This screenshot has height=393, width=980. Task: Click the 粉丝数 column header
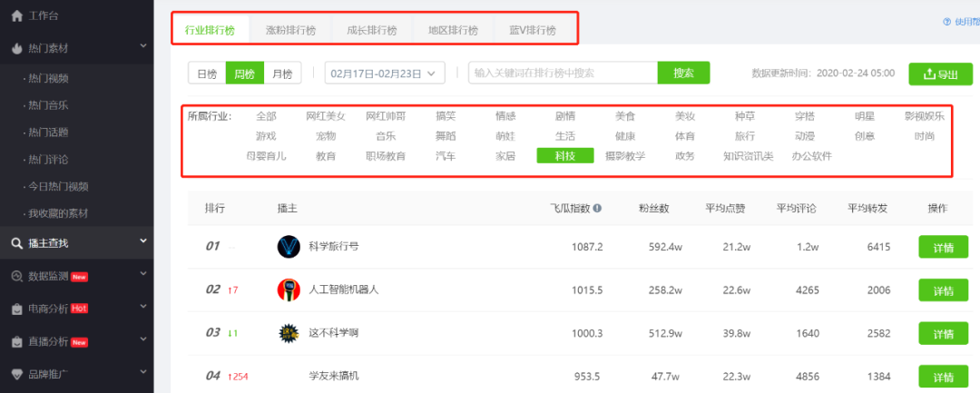coord(653,209)
